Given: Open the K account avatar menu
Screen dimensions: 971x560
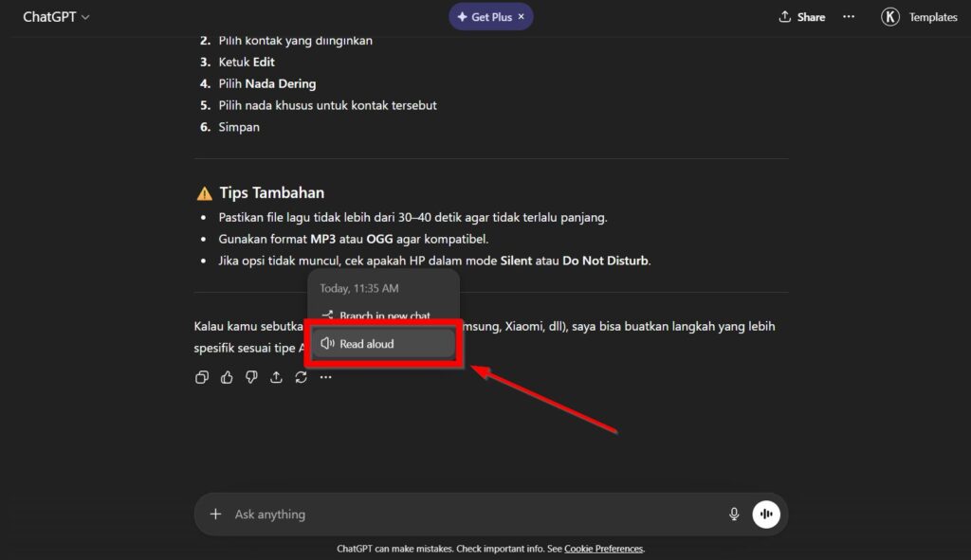Looking at the screenshot, I should coord(889,16).
